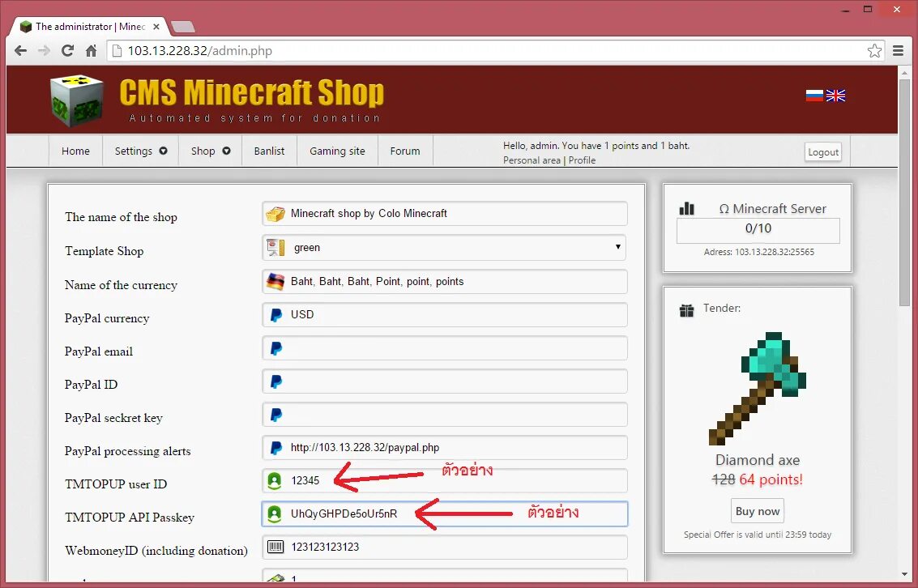Click the 64 points! price text
The image size is (918, 588).
tap(771, 479)
